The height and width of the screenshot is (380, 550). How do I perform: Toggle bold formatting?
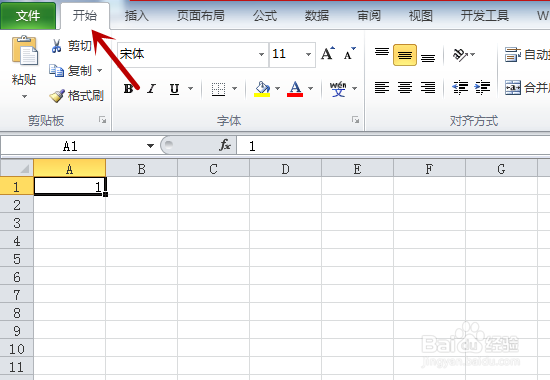click(x=129, y=88)
